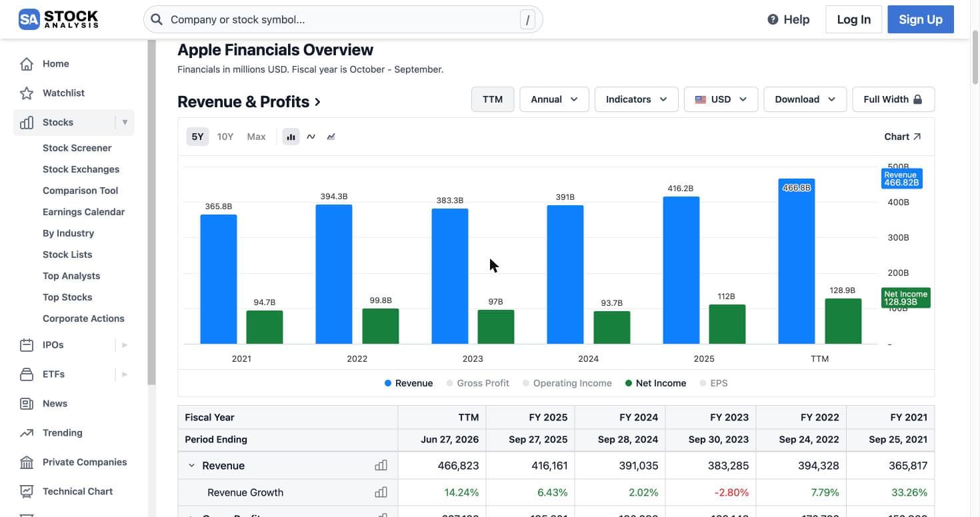This screenshot has height=517, width=980.
Task: Click the Watchlist star icon
Action: click(x=27, y=93)
